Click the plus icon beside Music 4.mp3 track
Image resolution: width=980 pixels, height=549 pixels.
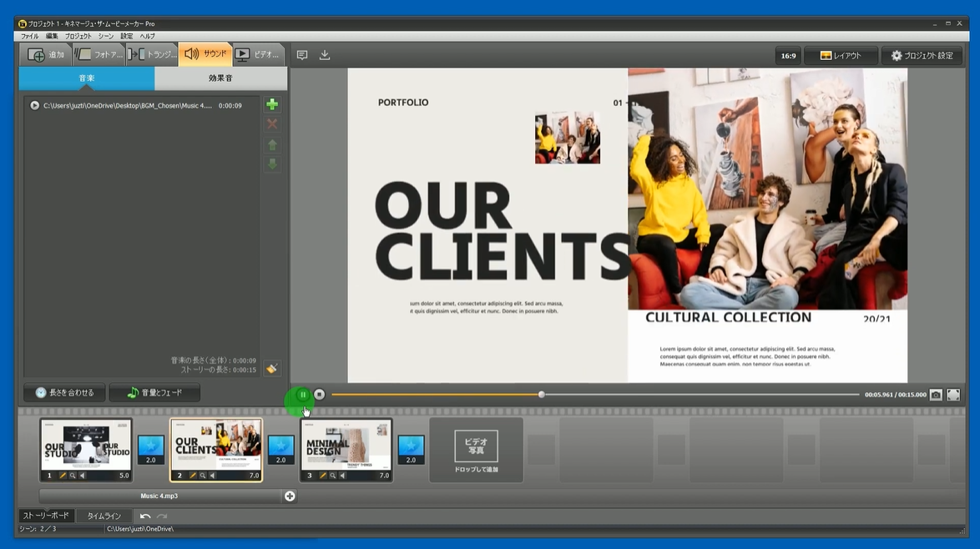290,496
